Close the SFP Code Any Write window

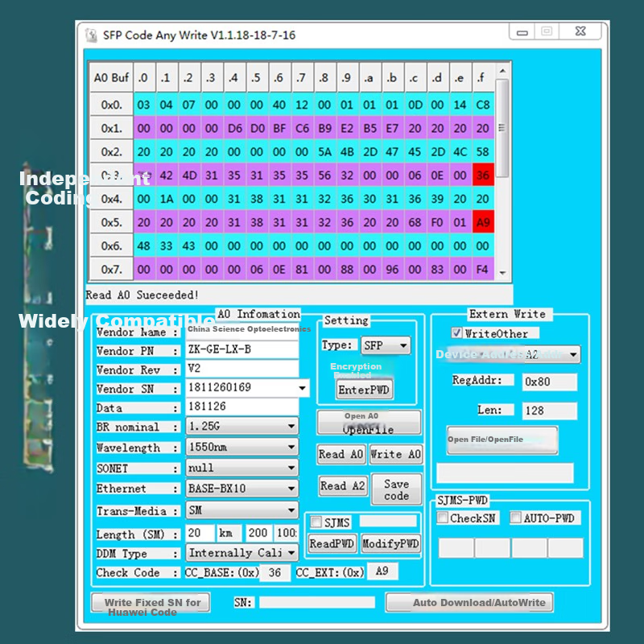point(580,32)
